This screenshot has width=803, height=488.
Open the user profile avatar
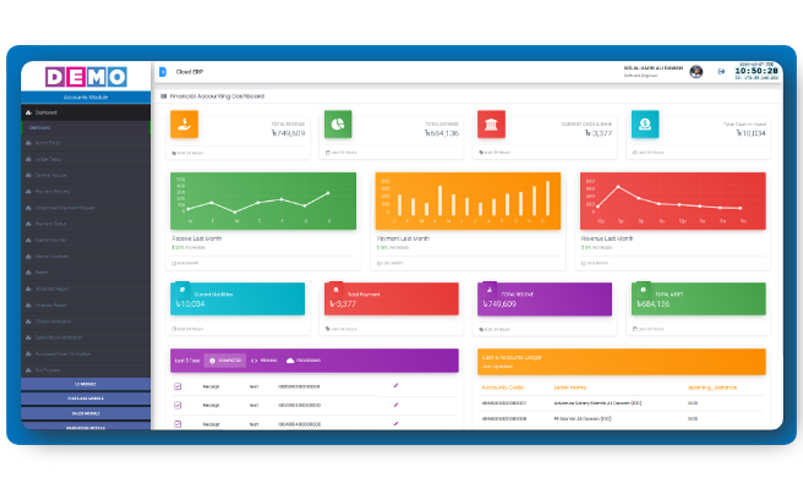pos(696,72)
